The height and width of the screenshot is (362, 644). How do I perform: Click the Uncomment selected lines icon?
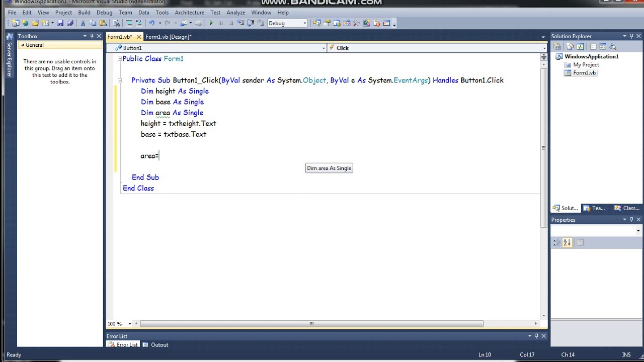pos(139,23)
